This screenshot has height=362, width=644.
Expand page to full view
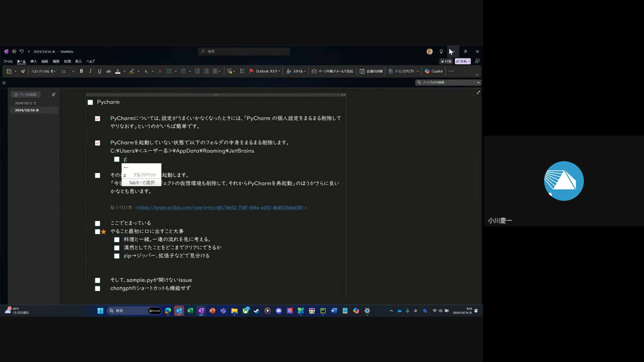[x=478, y=93]
